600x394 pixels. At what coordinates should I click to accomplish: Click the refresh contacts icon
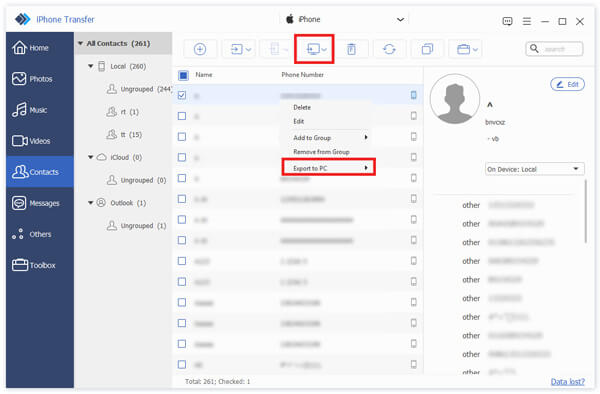[389, 49]
